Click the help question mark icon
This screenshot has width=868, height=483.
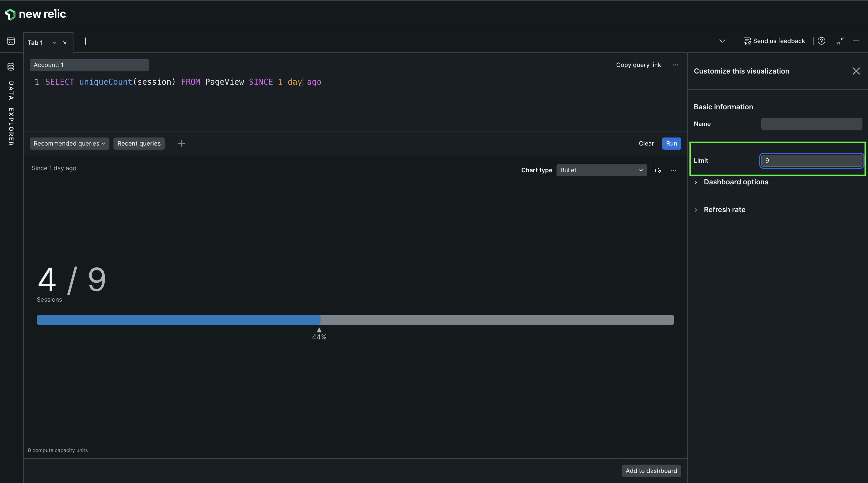point(821,41)
